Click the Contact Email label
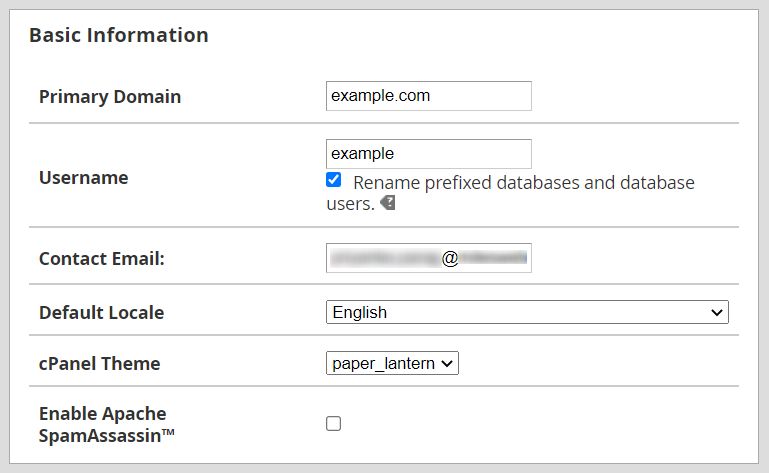The width and height of the screenshot is (769, 473). [101, 258]
